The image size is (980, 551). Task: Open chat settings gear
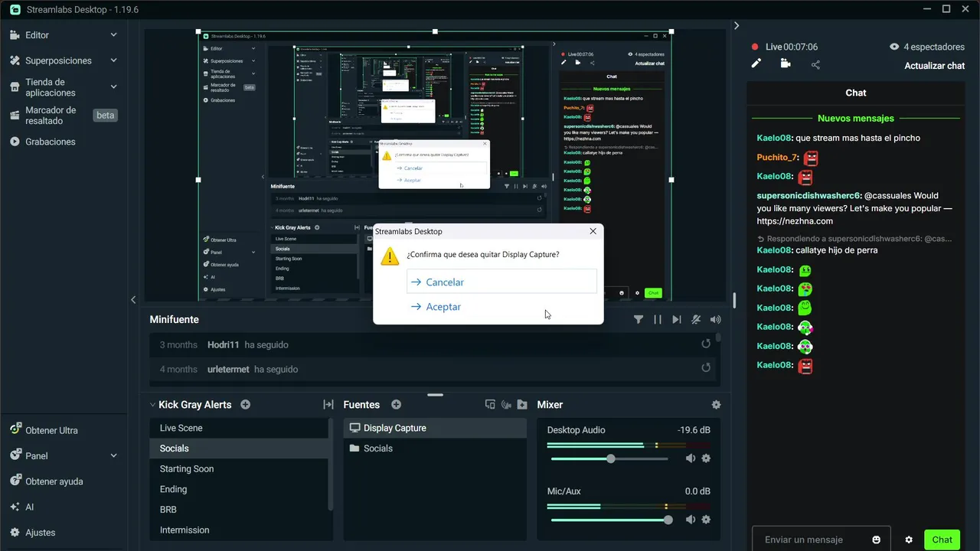click(909, 540)
